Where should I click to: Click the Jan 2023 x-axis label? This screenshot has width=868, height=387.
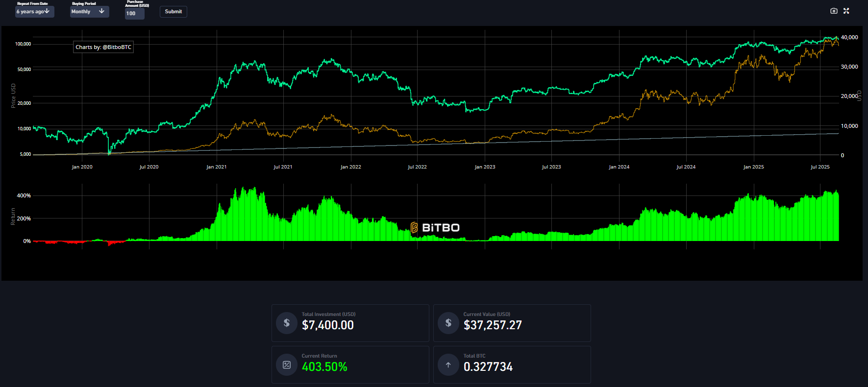click(485, 167)
